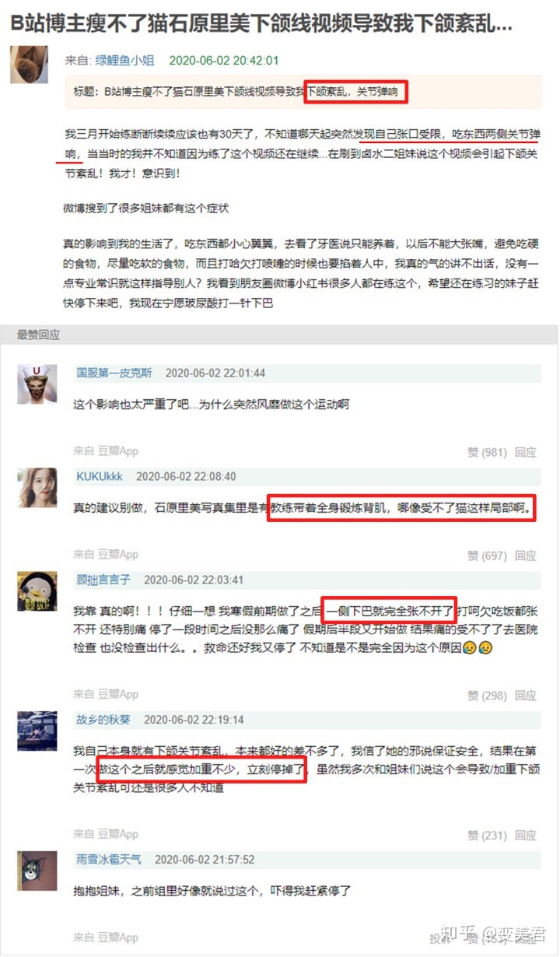Reply to 国服第一皮克斯's comment via 回应
Image resolution: width=560 pixels, height=957 pixels.
[526, 451]
